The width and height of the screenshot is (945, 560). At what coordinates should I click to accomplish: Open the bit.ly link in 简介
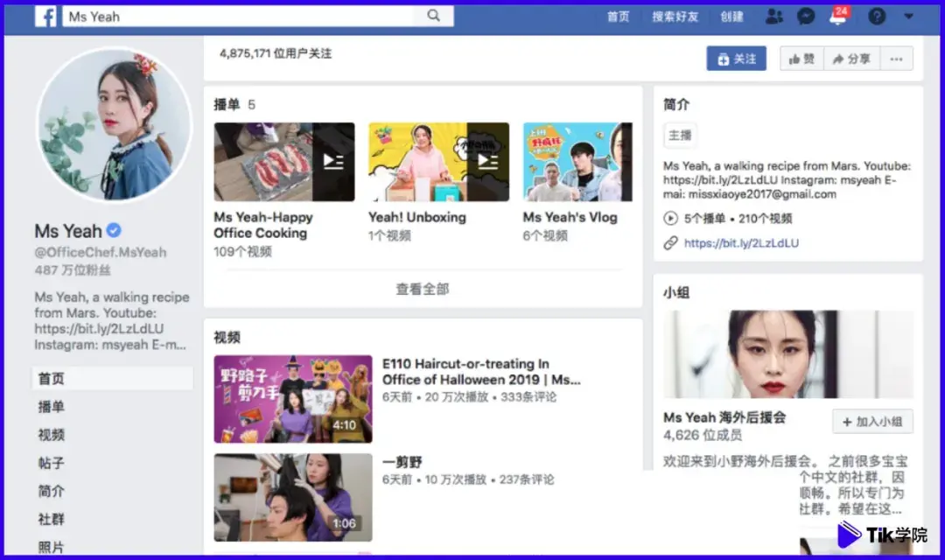click(740, 243)
